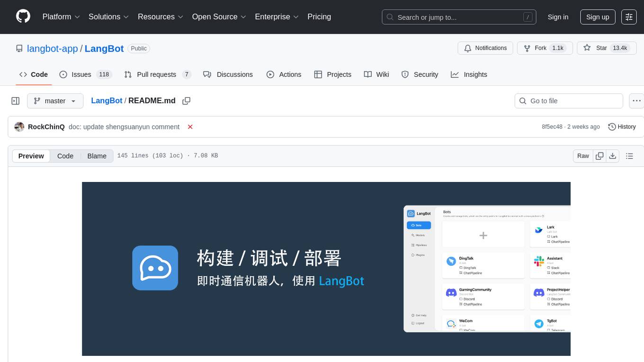Go to the Discussions tab
This screenshot has height=362, width=644.
228,74
